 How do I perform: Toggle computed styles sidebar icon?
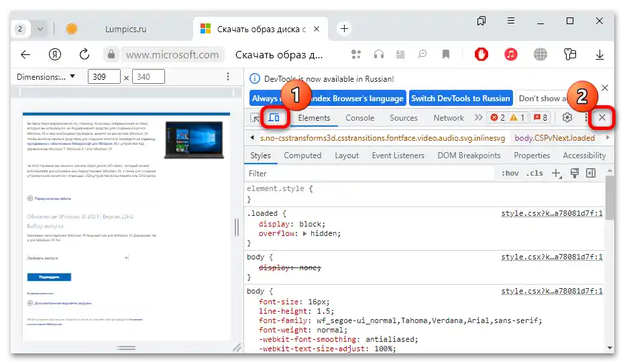pyautogui.click(x=591, y=173)
